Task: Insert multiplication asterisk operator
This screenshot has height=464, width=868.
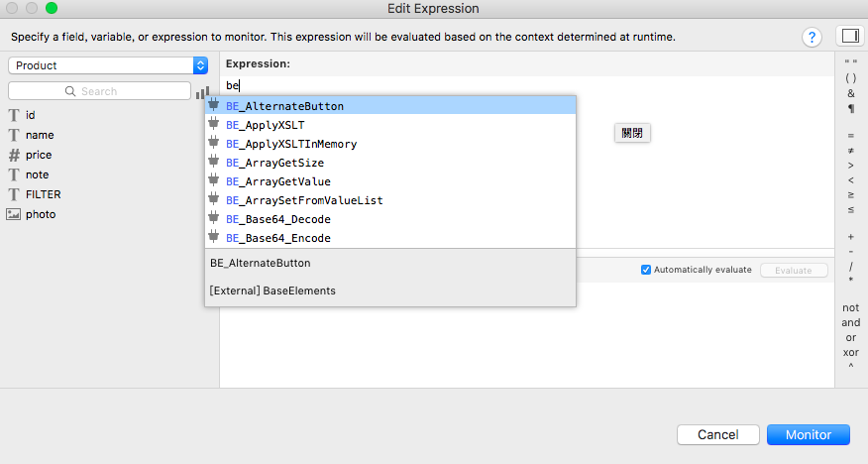Action: tap(851, 281)
